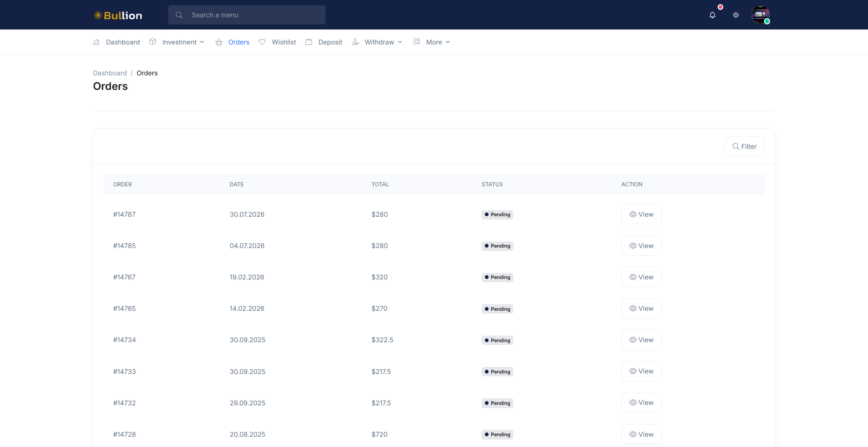
Task: Click the Orders breadcrumb text
Action: pos(147,73)
